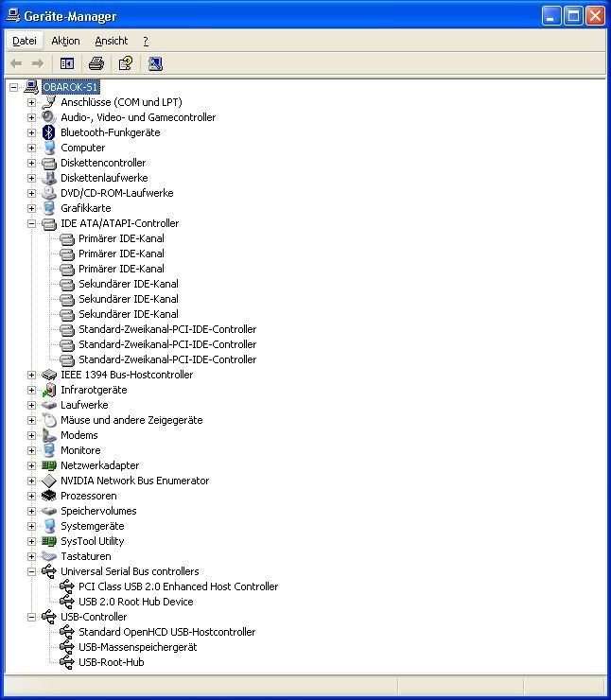Expand the Netzwerkadapter category
Image resolution: width=611 pixels, height=700 pixels.
(31, 465)
